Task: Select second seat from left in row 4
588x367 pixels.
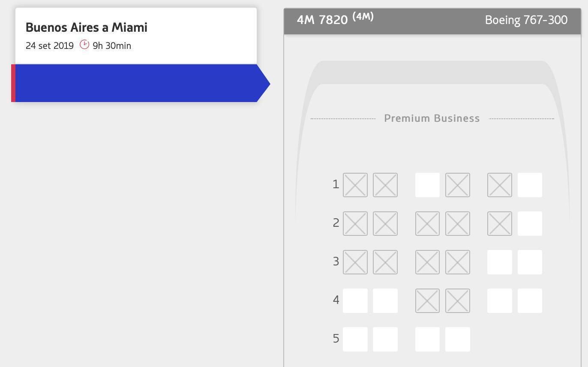Action: click(385, 301)
